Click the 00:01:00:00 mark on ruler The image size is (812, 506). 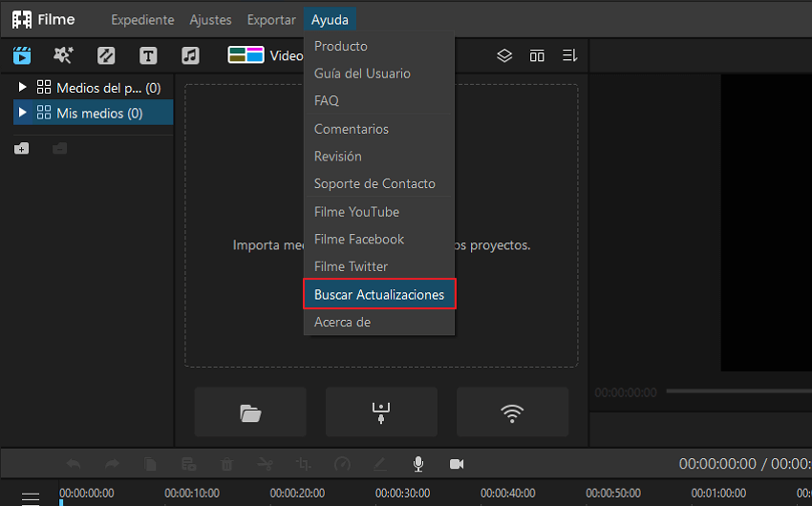pos(718,493)
